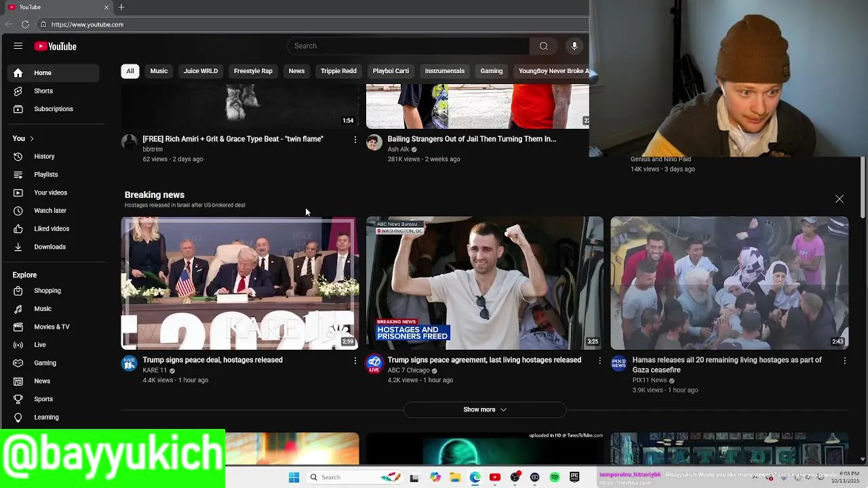This screenshot has height=488, width=868.
Task: Select the All filter chip
Action: tap(130, 71)
